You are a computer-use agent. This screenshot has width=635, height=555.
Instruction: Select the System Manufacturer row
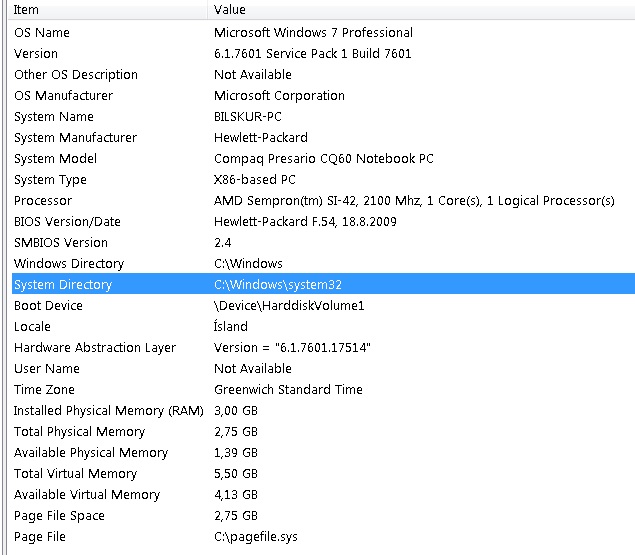coord(75,138)
